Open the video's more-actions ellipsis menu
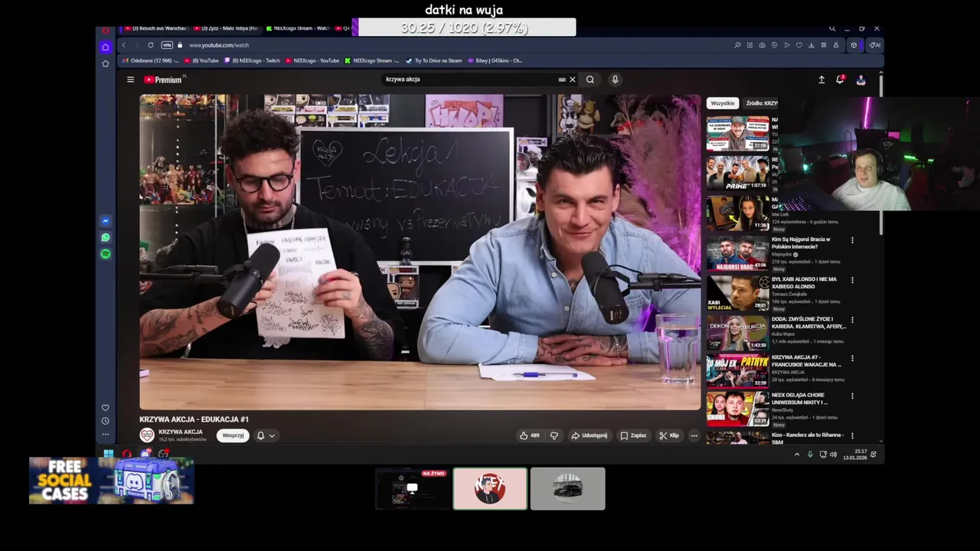This screenshot has width=980, height=551. [694, 435]
